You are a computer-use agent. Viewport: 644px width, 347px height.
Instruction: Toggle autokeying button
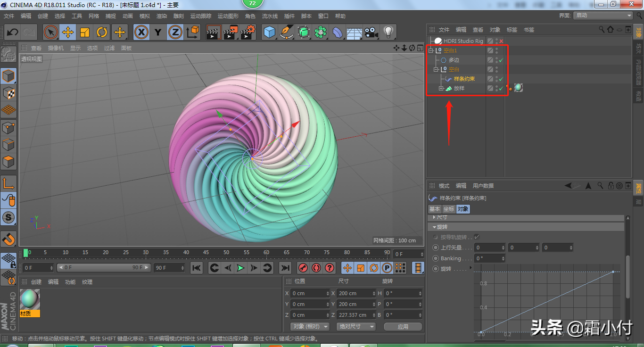(x=316, y=268)
